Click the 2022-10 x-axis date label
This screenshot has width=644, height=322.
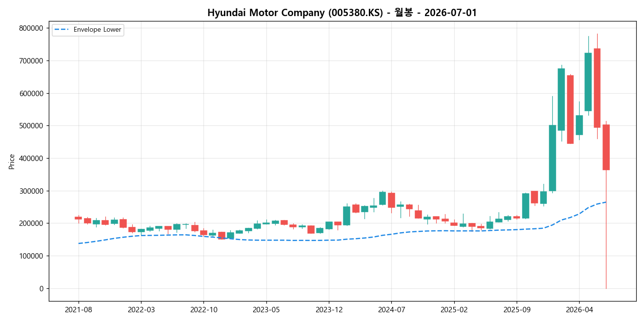(x=203, y=310)
